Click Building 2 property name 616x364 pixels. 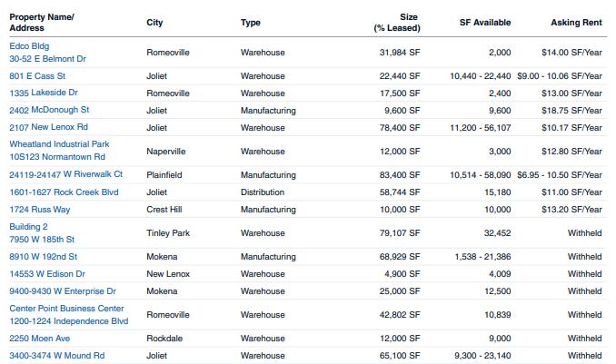[28, 226]
